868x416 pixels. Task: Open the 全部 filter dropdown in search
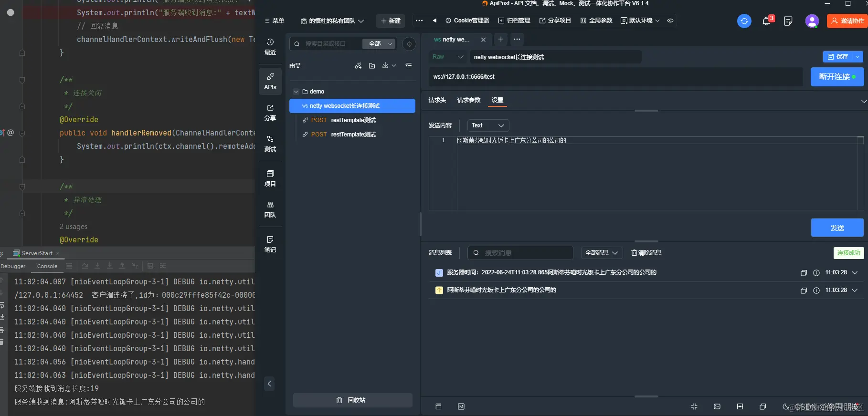tap(379, 44)
